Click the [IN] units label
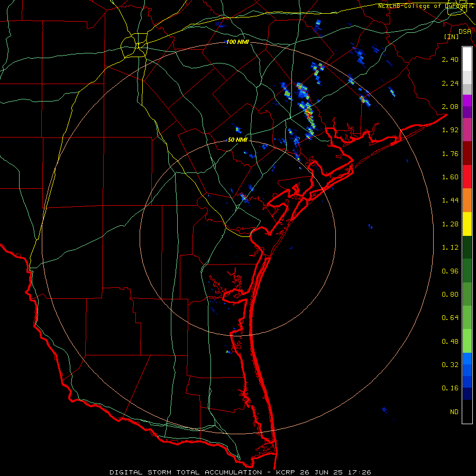Viewport: 476px width, 476px height. click(451, 36)
